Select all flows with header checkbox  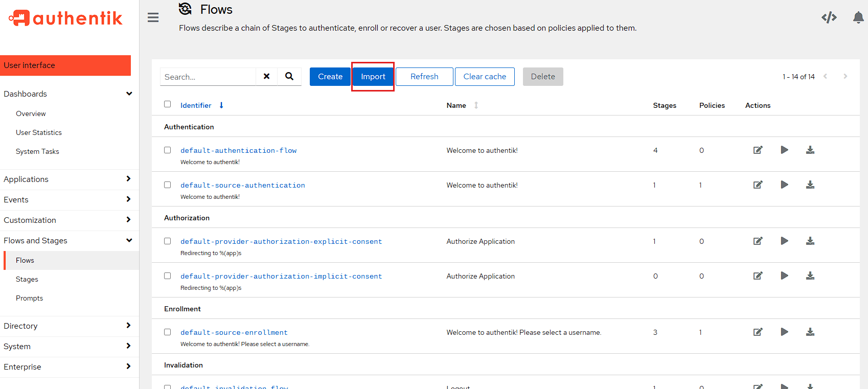pyautogui.click(x=167, y=104)
